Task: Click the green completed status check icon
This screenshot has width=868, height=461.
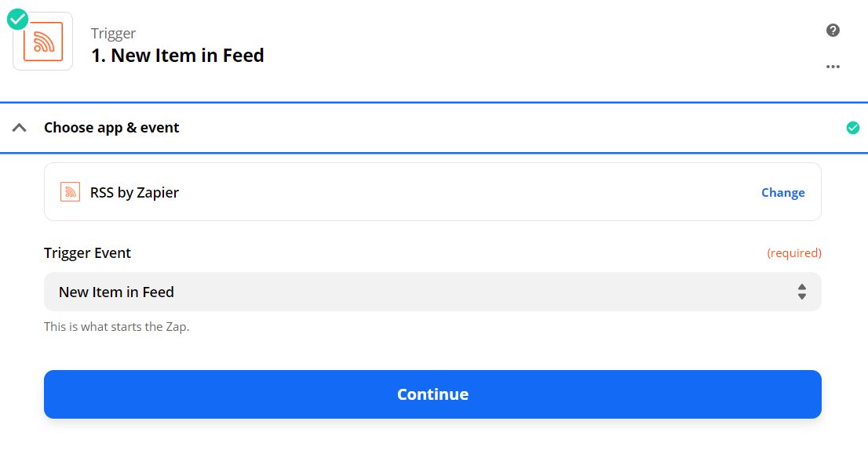Action: point(853,128)
